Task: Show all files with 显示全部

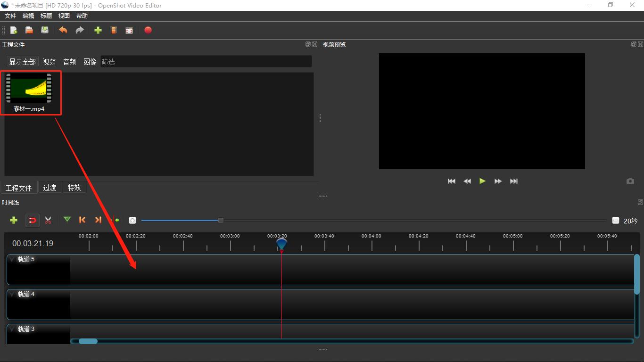Action: (22, 62)
